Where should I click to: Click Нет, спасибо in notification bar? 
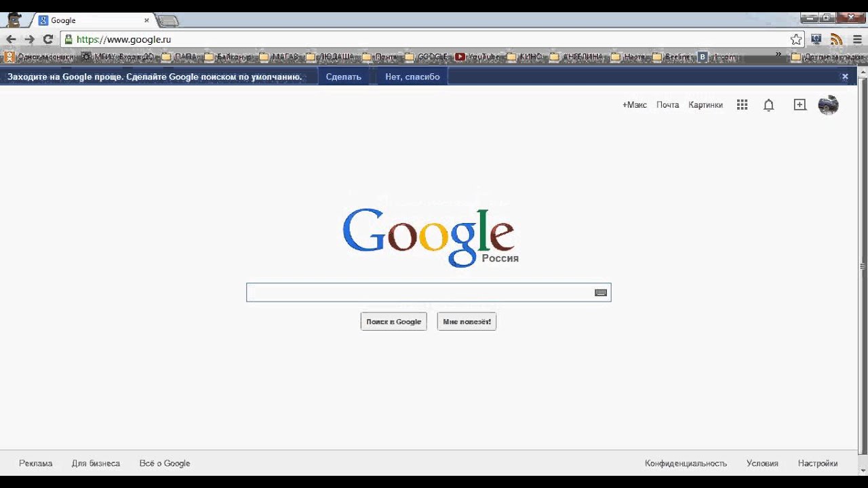click(x=412, y=77)
